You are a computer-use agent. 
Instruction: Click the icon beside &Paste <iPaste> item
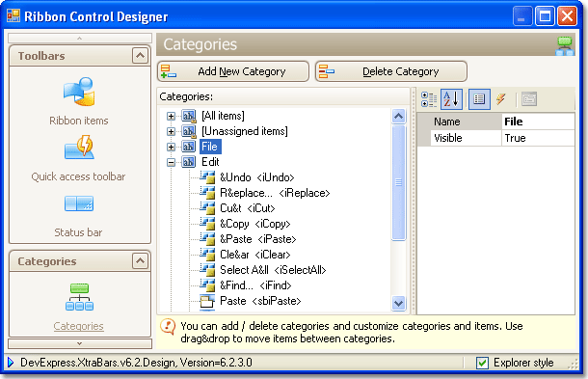tap(207, 239)
